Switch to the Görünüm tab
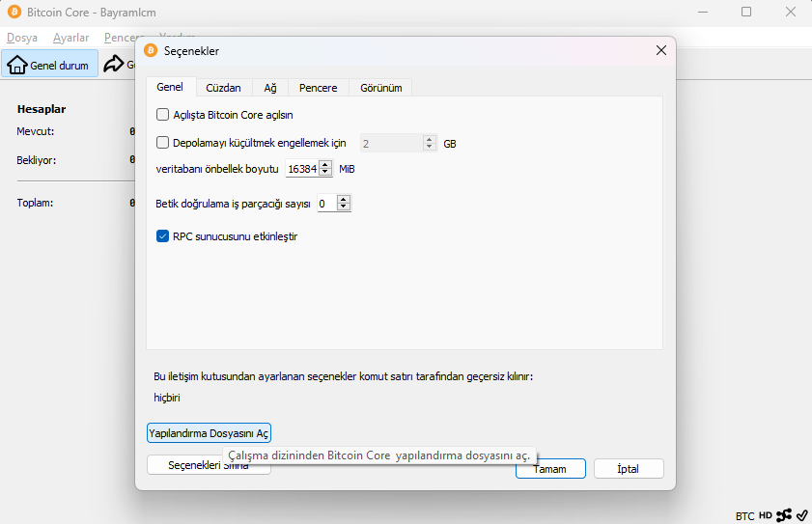 point(381,88)
